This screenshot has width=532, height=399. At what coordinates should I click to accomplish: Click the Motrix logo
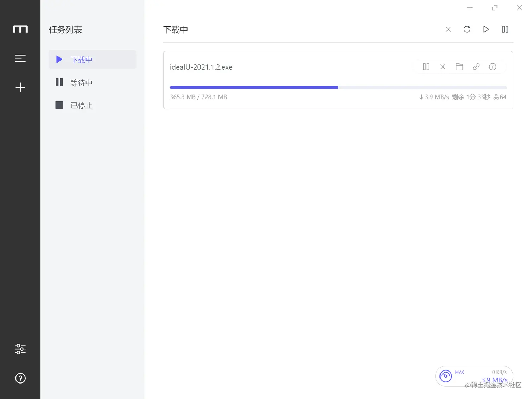[20, 29]
